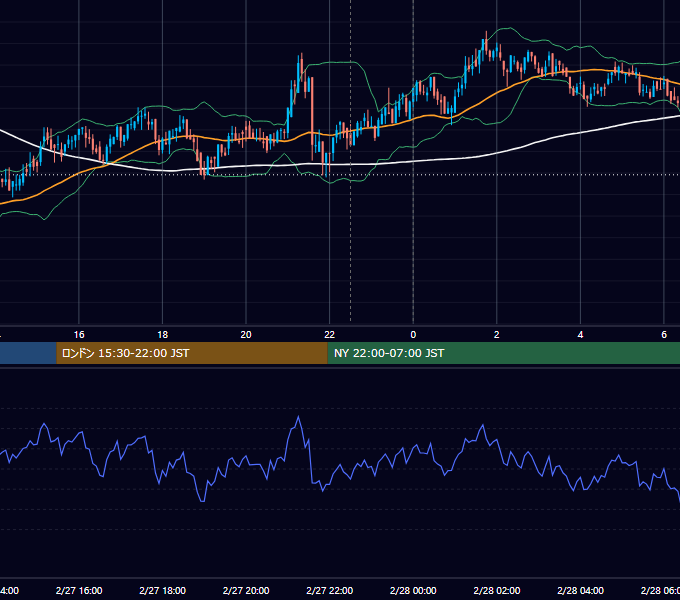
Task: Click the 2/27 22:00 time label
Action: 330,590
